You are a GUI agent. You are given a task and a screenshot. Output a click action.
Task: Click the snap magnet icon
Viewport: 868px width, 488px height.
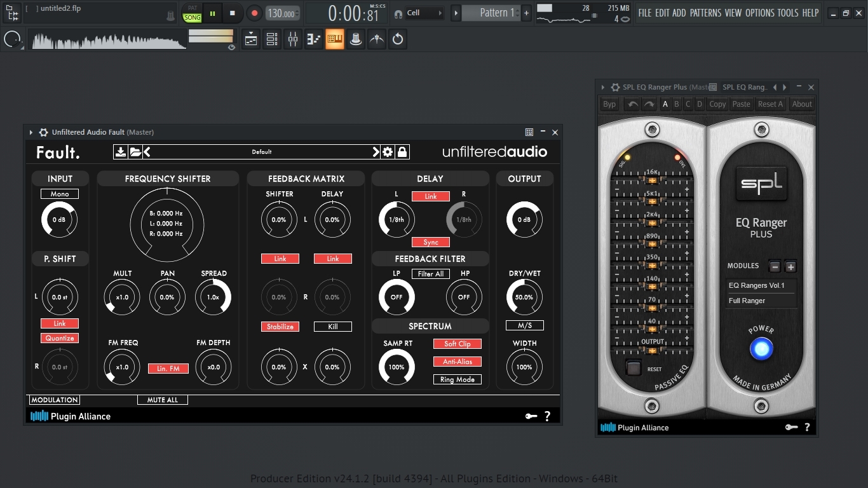398,13
